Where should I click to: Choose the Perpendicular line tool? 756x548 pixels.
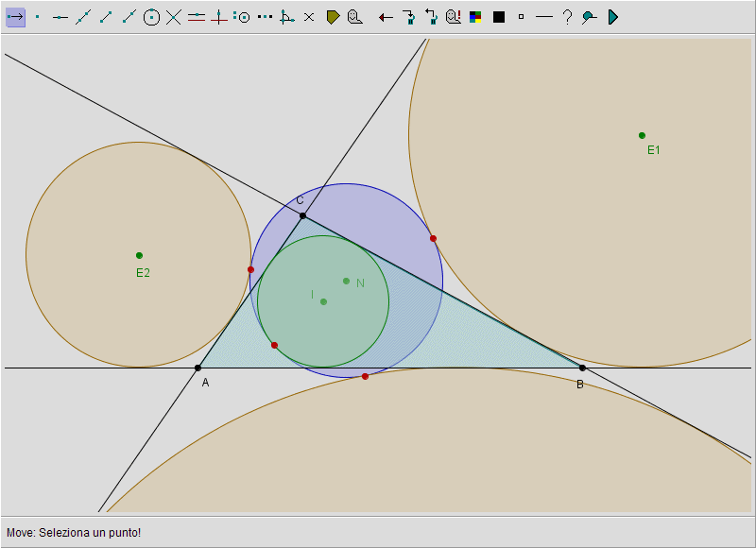click(219, 17)
